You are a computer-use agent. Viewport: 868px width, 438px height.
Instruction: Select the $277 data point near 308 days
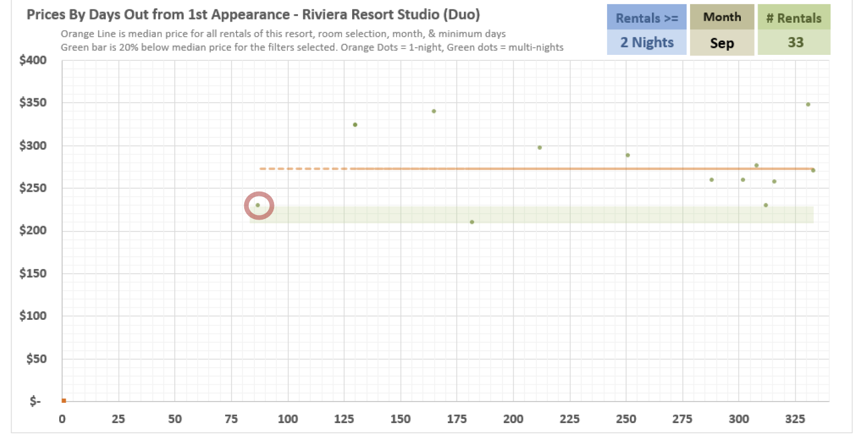(756, 165)
